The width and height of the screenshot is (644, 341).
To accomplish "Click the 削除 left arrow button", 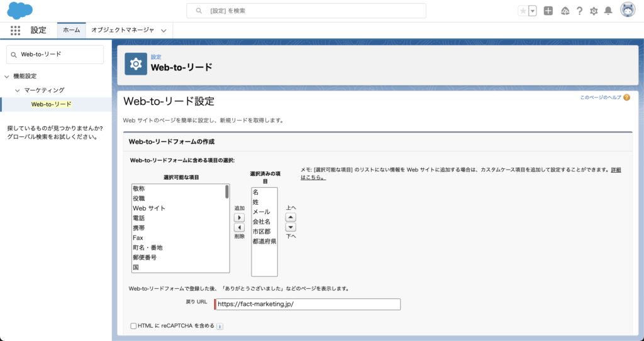I will point(239,227).
